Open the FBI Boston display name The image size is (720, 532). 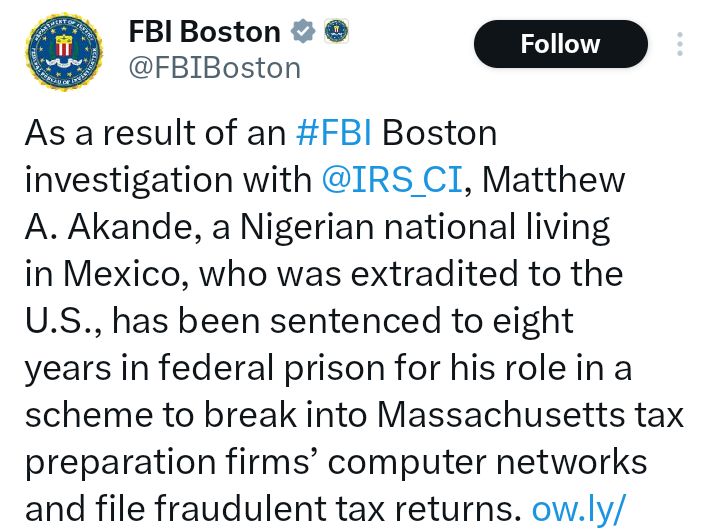[x=204, y=32]
